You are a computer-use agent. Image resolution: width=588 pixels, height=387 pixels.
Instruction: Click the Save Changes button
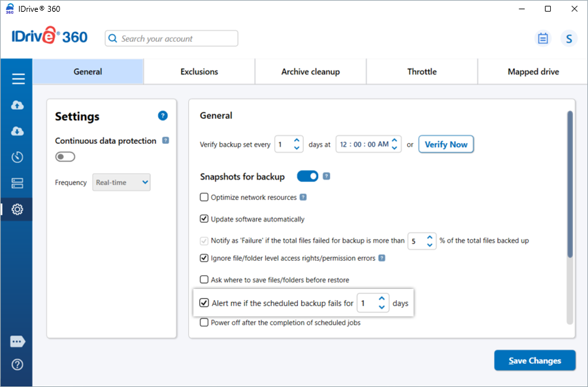pos(534,360)
